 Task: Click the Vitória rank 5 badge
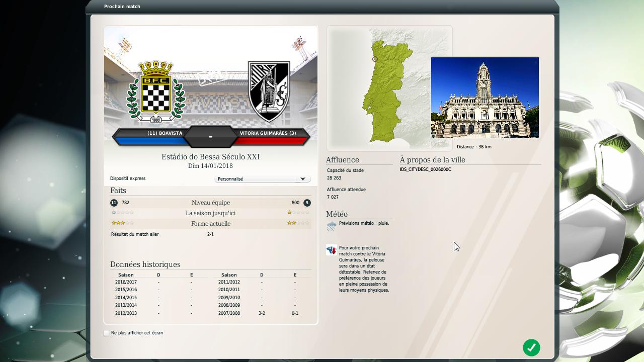[x=307, y=203]
